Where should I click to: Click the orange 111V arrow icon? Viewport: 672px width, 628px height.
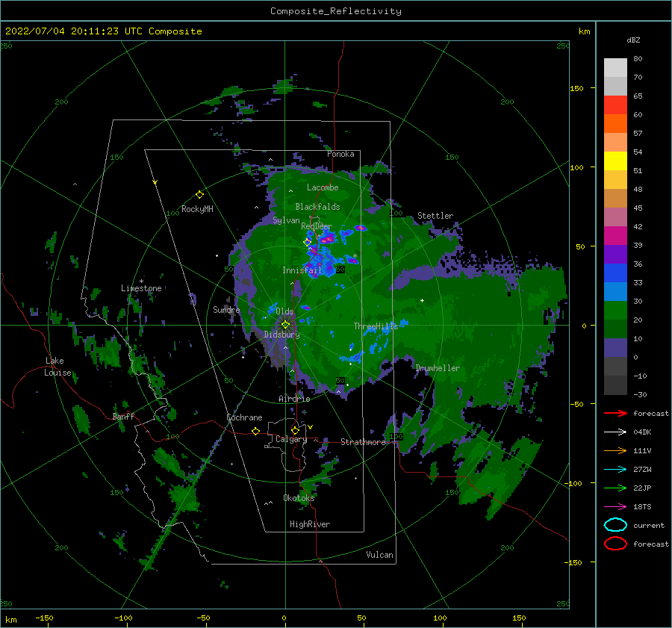(x=615, y=450)
